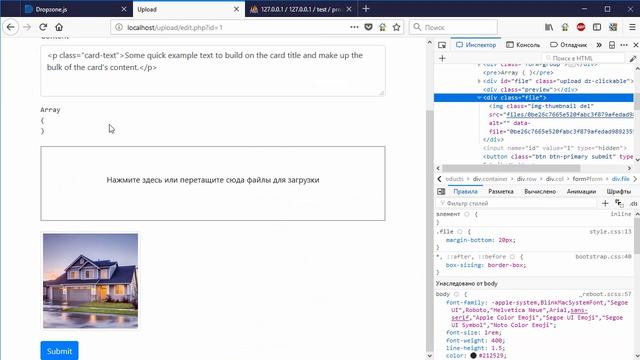The image size is (640, 360).
Task: Expand the div id="file" upload node
Action: tap(479, 81)
